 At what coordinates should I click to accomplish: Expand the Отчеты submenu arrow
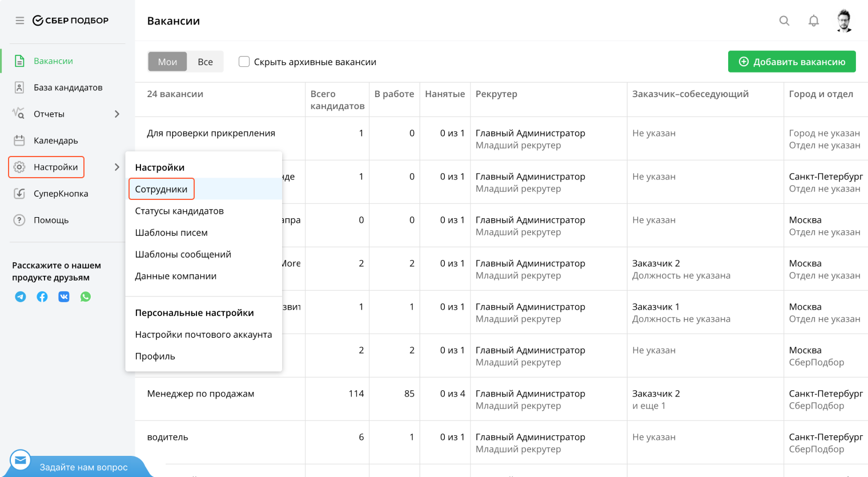coord(117,114)
